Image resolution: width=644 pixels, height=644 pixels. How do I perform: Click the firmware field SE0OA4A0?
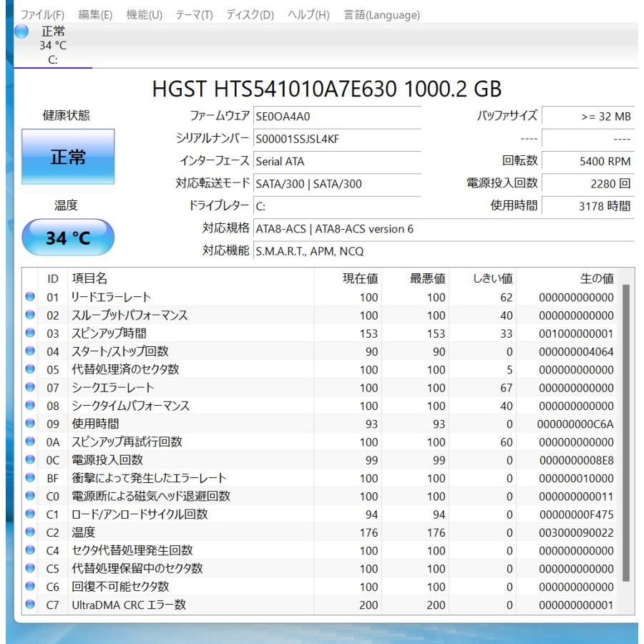pyautogui.click(x=337, y=116)
